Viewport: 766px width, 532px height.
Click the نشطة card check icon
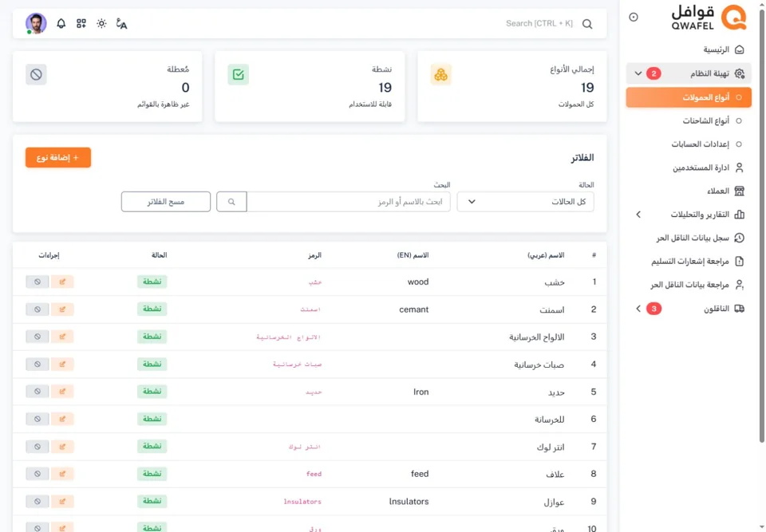[x=239, y=74]
